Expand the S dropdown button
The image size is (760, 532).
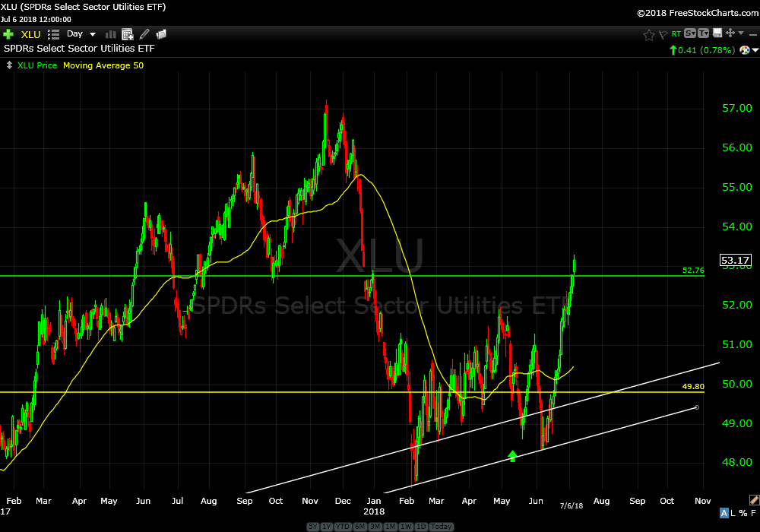point(690,33)
